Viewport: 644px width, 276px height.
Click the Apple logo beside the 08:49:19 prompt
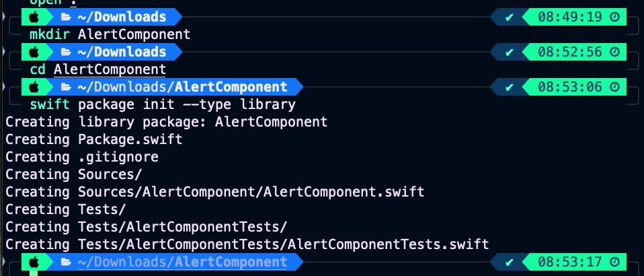coord(35,17)
